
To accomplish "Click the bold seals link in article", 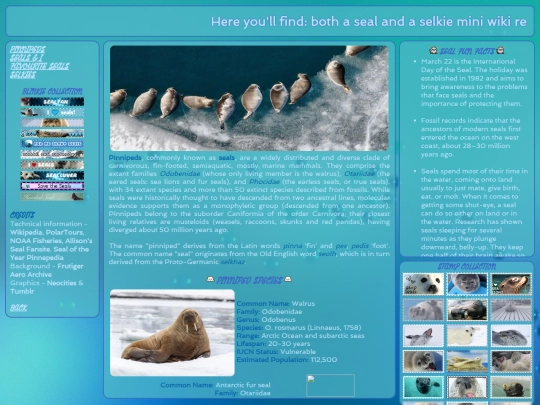I will [x=227, y=157].
